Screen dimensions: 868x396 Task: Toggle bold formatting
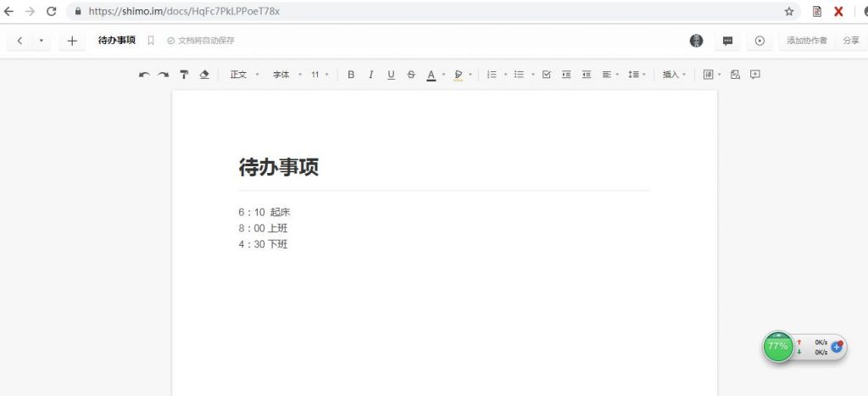[351, 75]
